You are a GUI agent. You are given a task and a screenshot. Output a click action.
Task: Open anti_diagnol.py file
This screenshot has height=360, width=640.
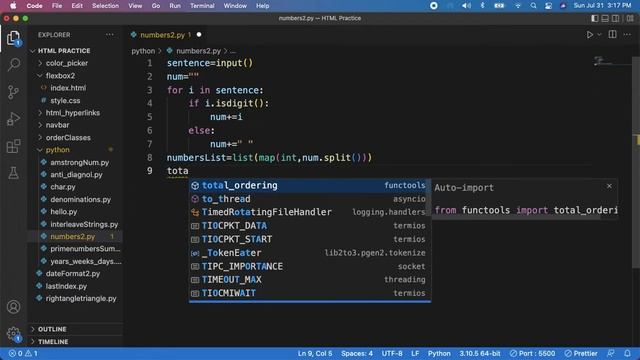[x=76, y=175]
